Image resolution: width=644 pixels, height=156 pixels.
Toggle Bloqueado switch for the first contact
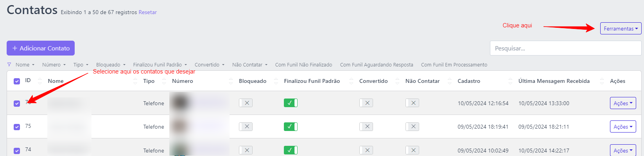tap(246, 103)
